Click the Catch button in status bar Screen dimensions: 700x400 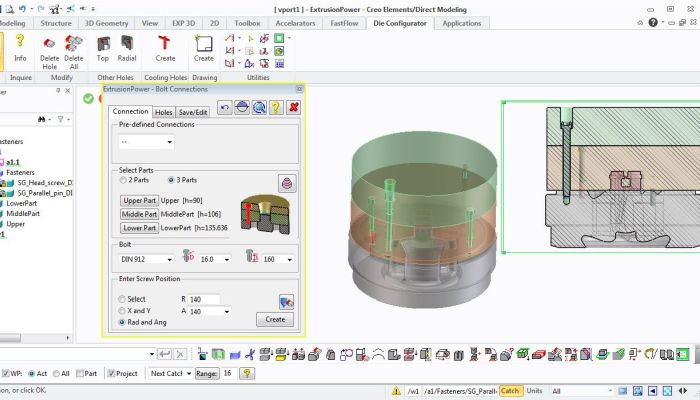point(510,391)
